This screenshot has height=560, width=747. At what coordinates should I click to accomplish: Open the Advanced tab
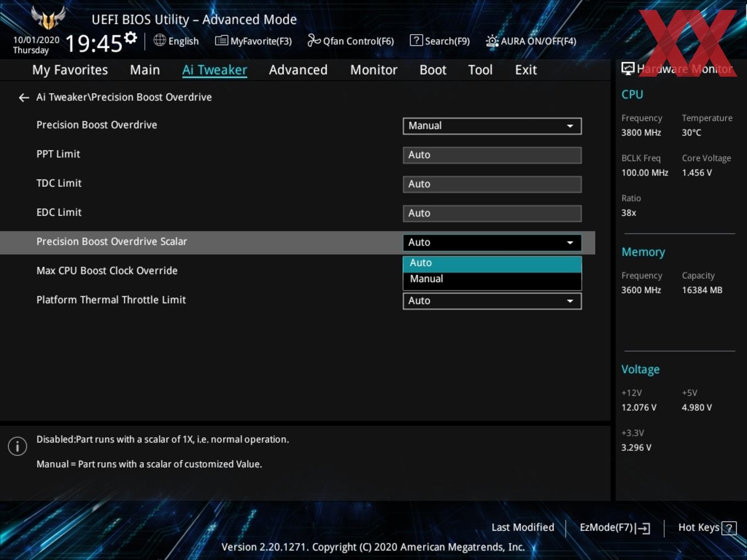tap(298, 70)
